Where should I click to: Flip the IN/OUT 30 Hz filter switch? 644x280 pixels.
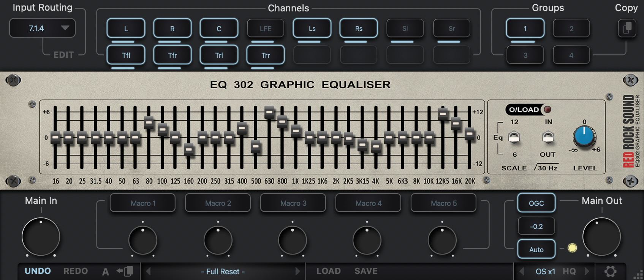point(548,137)
